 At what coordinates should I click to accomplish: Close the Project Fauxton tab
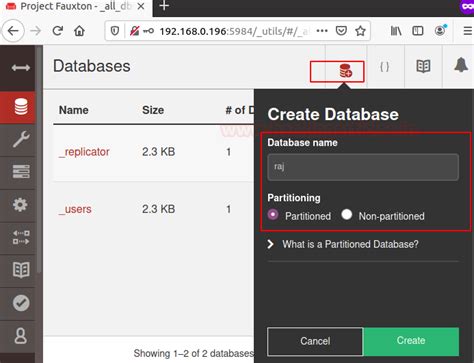[x=141, y=6]
